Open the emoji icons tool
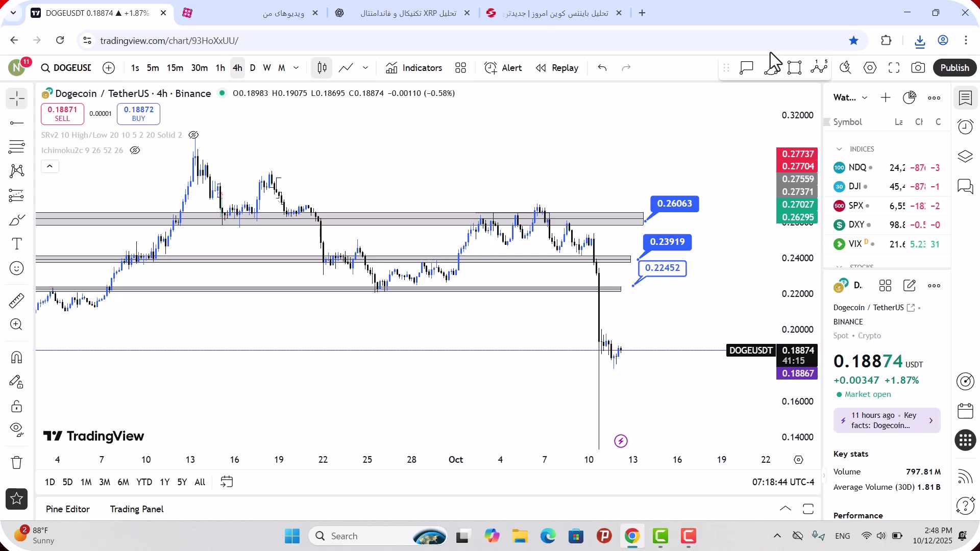This screenshot has width=980, height=551. tap(17, 268)
